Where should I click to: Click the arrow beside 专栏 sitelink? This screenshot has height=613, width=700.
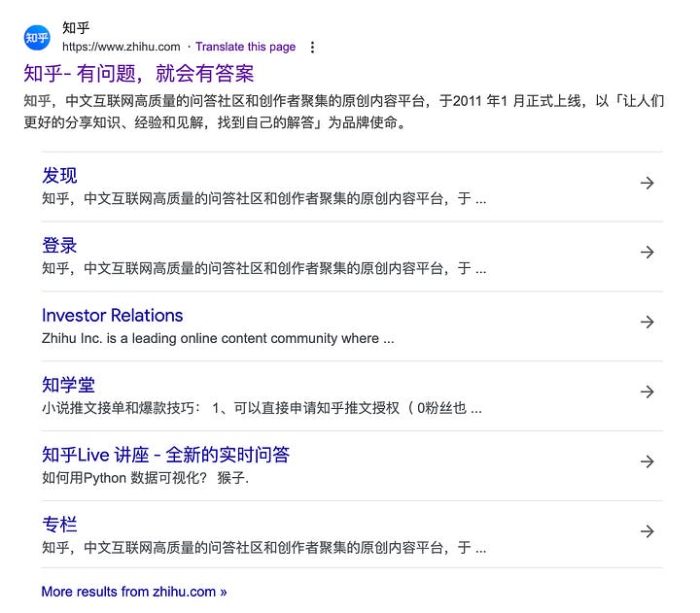pyautogui.click(x=647, y=530)
